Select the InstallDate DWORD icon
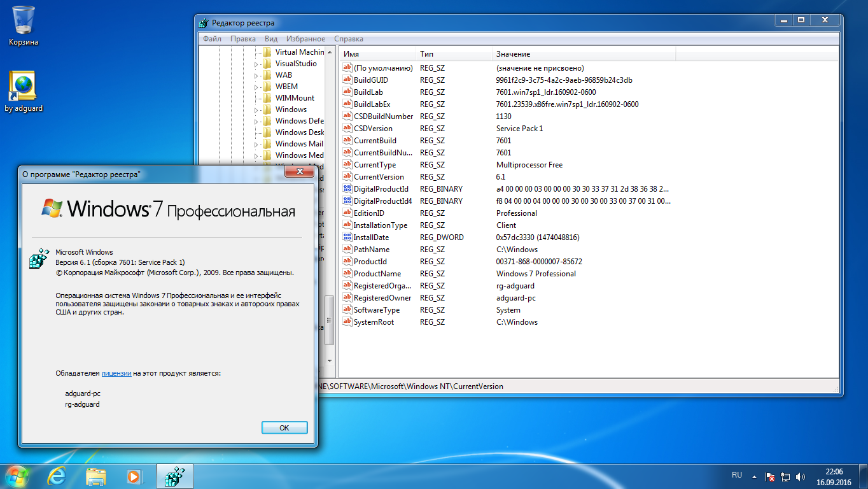 (347, 237)
